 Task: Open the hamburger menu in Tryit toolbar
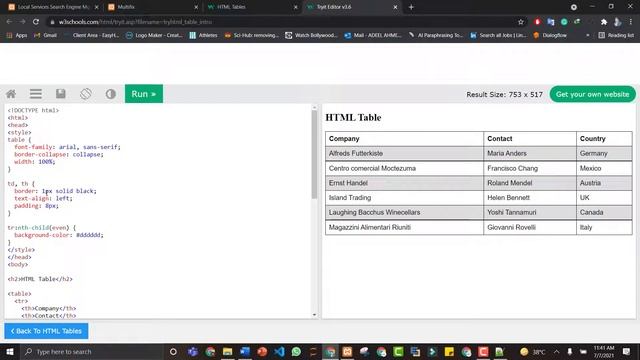36,94
